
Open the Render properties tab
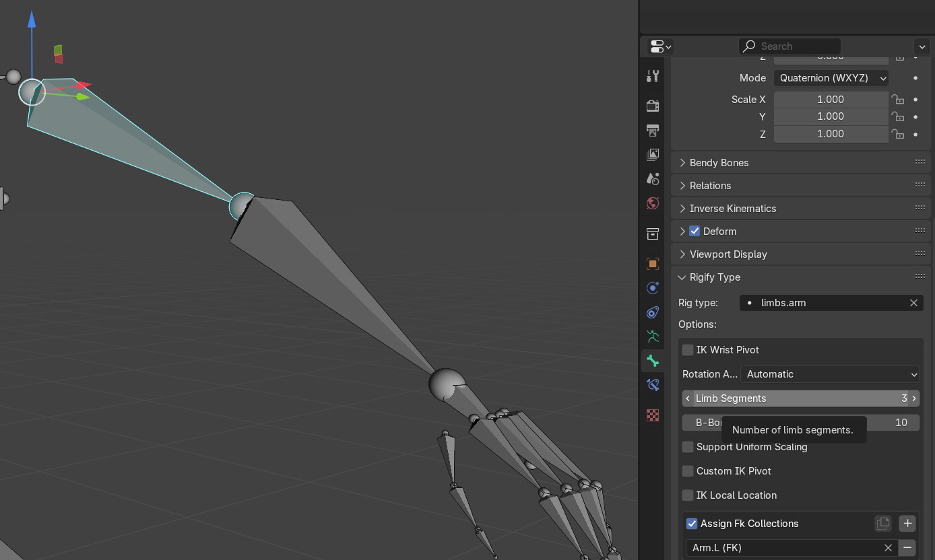[x=652, y=106]
